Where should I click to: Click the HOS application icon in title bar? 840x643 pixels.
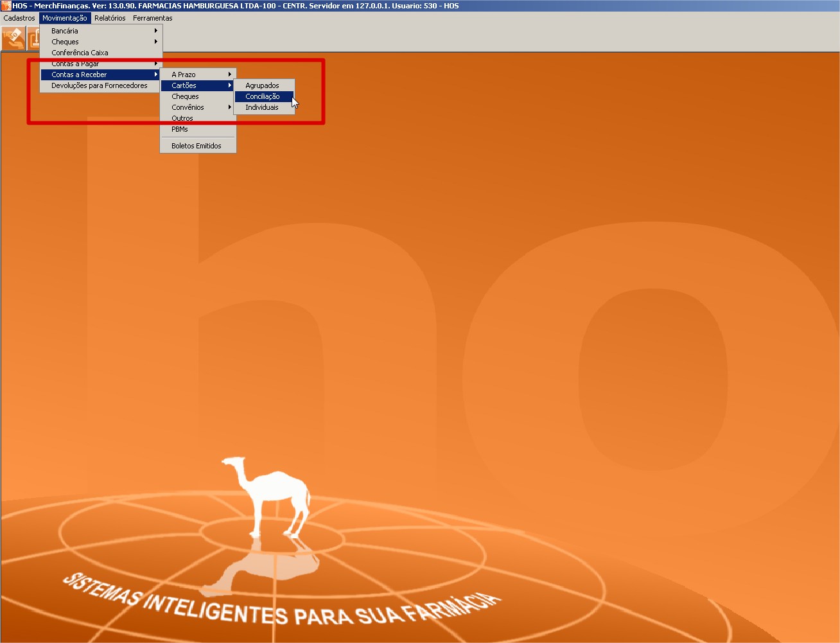(6, 6)
